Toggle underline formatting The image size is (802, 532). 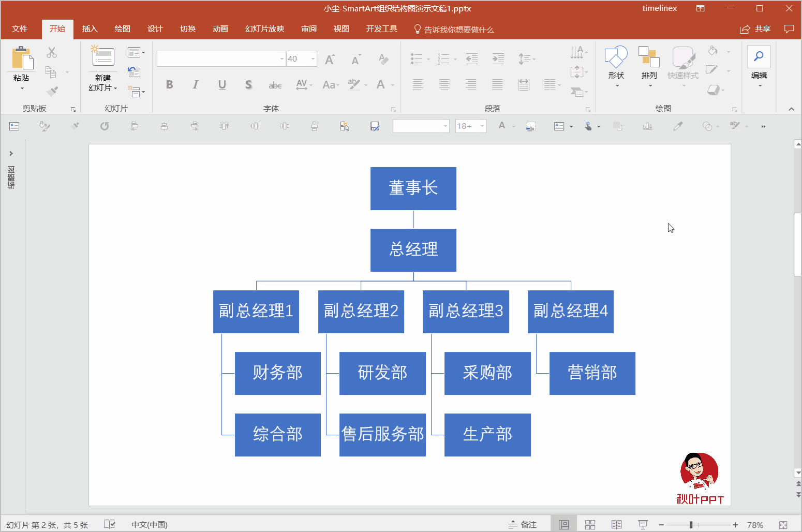222,84
